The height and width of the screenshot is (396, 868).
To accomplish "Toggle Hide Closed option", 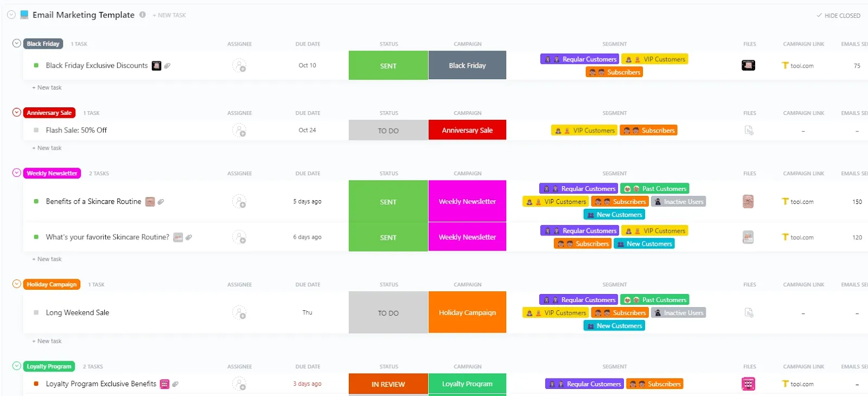I will [x=839, y=16].
